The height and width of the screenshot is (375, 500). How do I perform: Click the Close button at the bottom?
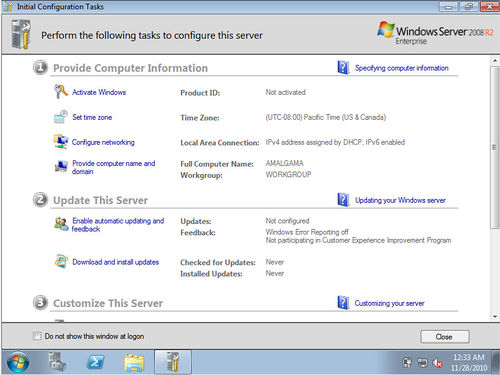click(445, 337)
